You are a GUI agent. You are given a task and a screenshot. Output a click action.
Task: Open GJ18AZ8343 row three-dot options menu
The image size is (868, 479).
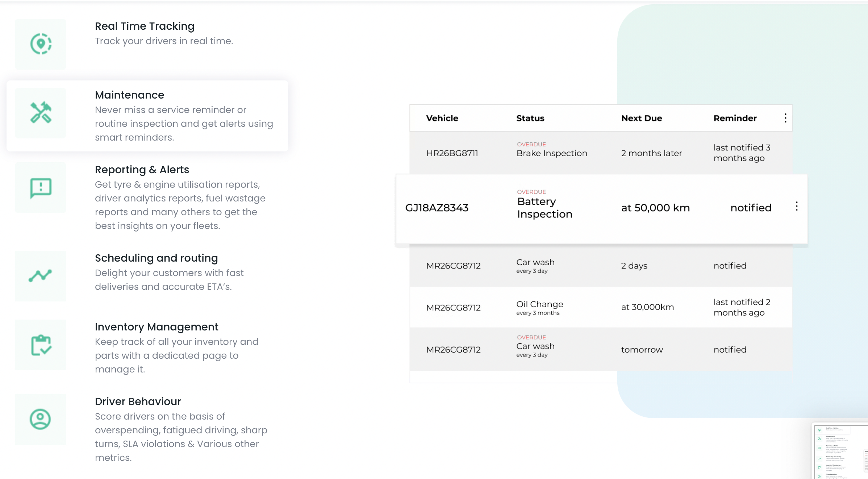pyautogui.click(x=796, y=207)
